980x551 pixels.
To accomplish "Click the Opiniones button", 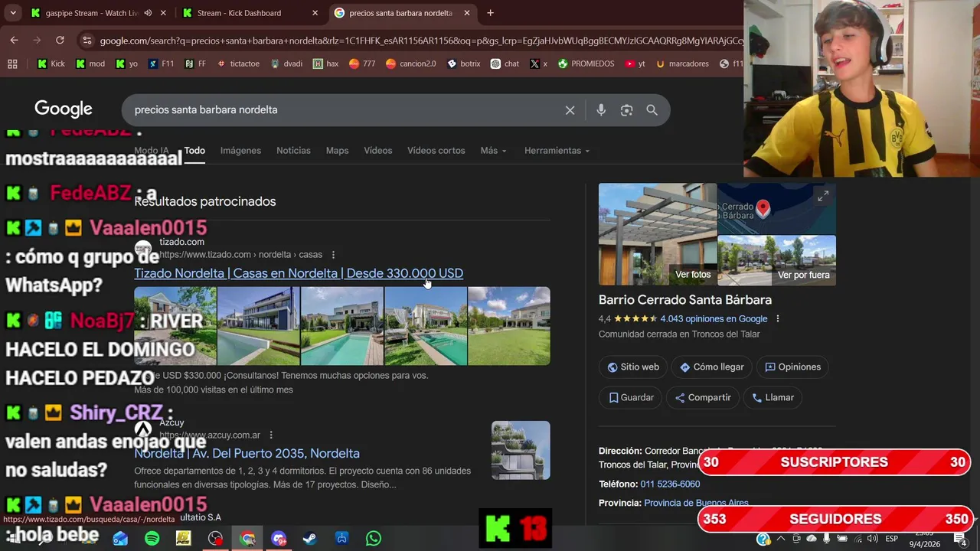I will coord(792,367).
